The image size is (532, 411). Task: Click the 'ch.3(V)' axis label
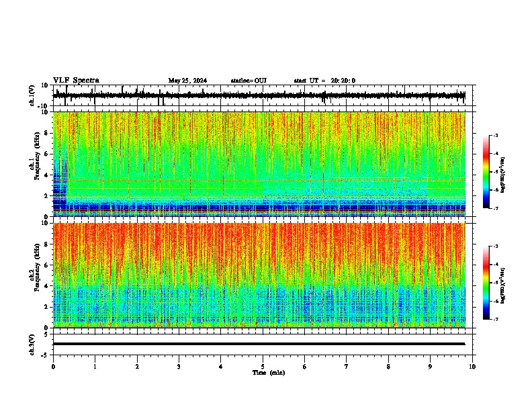point(32,345)
